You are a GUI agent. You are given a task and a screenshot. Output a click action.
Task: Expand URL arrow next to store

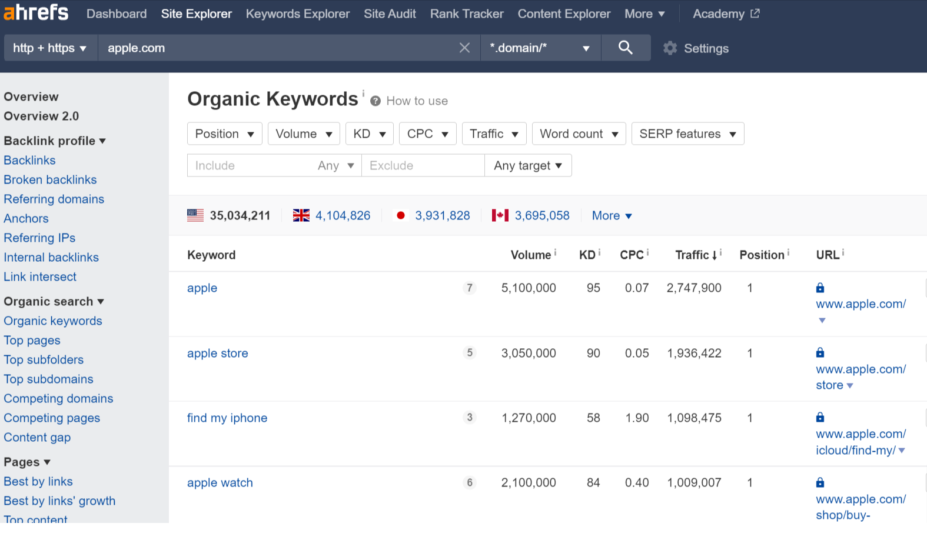click(x=850, y=386)
